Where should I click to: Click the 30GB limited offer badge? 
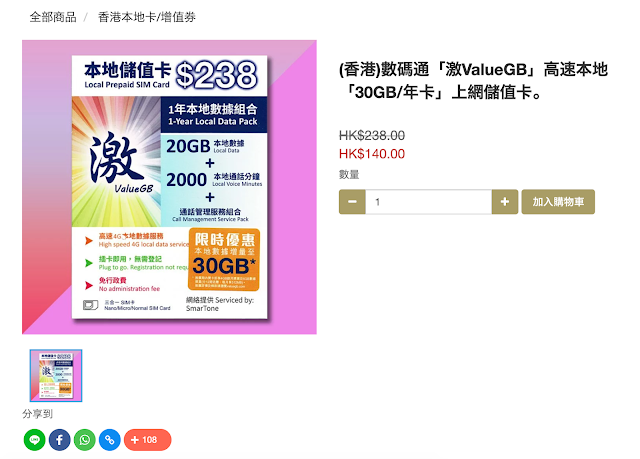click(x=224, y=259)
